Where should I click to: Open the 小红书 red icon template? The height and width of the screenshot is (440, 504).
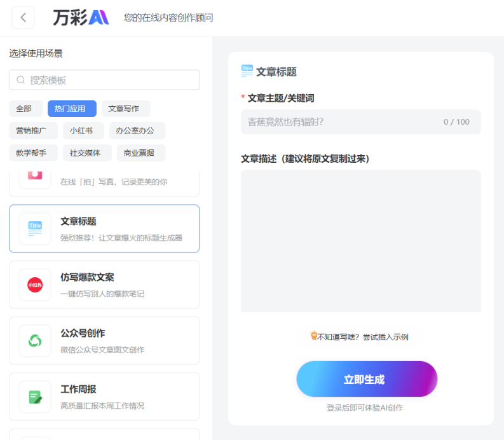coord(35,285)
